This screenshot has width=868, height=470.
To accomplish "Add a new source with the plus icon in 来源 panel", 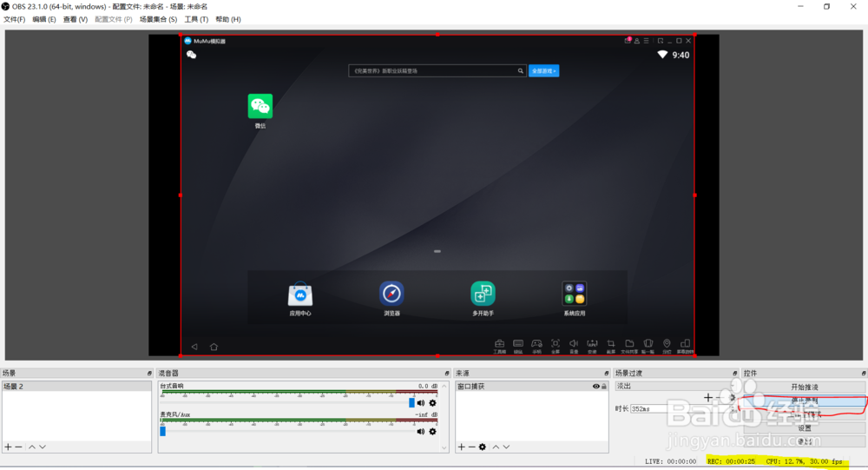I will click(x=461, y=447).
